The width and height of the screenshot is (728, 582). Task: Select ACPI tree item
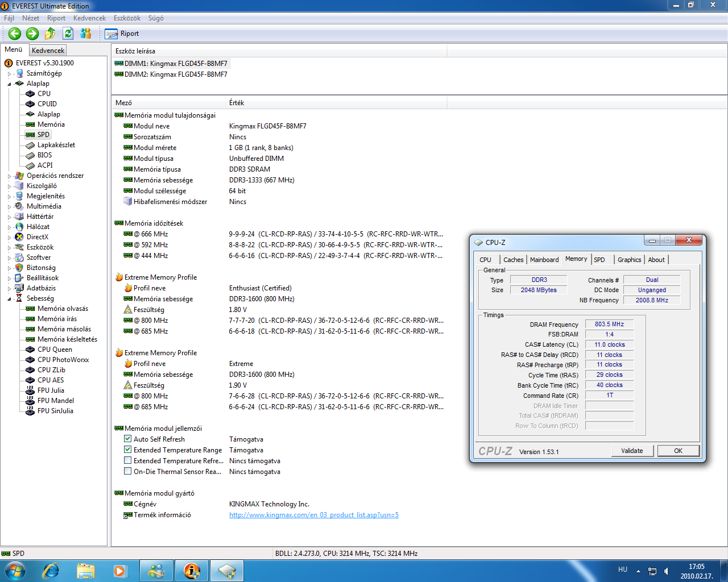tap(45, 165)
